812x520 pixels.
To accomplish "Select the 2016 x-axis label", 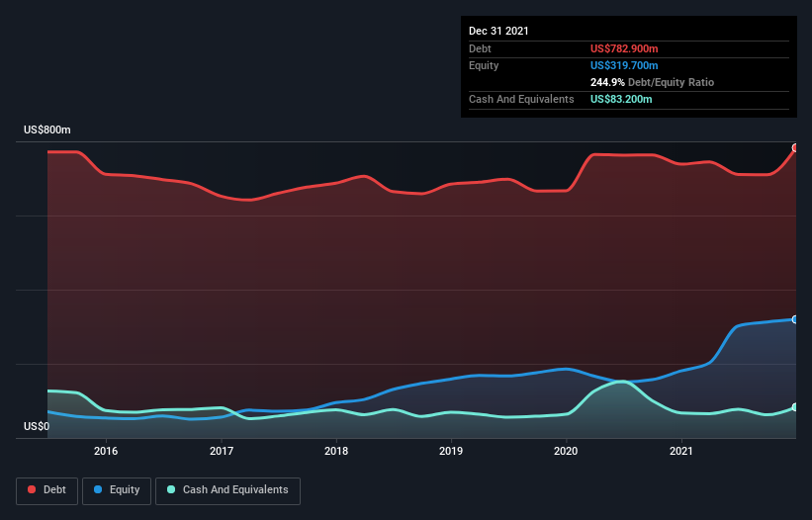I will tap(106, 451).
